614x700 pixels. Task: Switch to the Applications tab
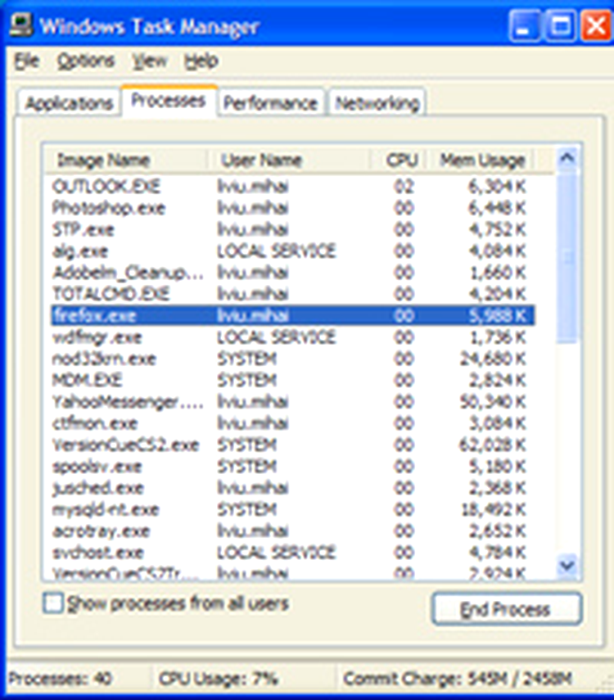(70, 103)
